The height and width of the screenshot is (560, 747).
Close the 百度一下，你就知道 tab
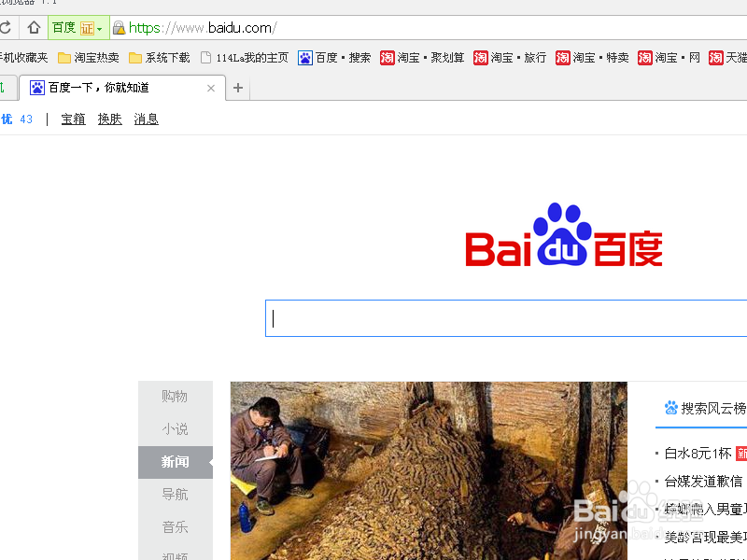pos(211,88)
